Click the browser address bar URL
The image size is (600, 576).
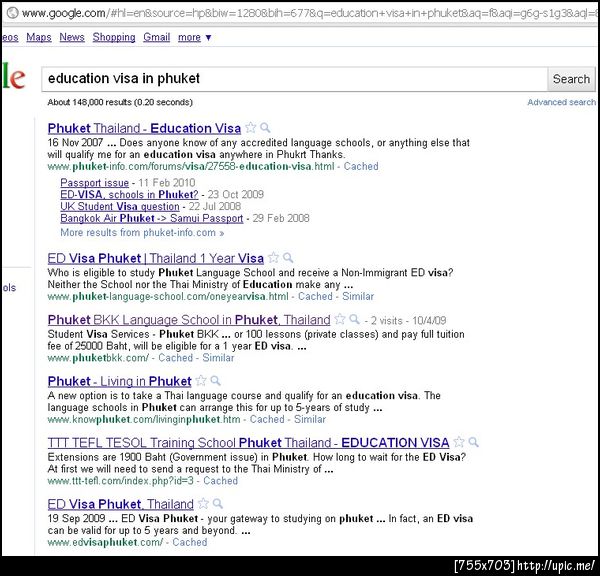click(309, 13)
